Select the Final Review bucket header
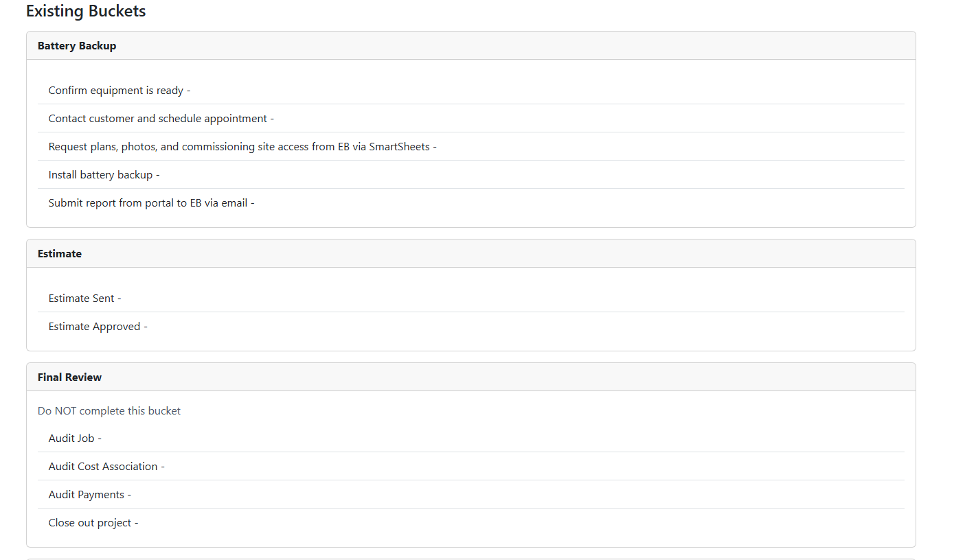Image resolution: width=965 pixels, height=560 pixels. click(69, 377)
